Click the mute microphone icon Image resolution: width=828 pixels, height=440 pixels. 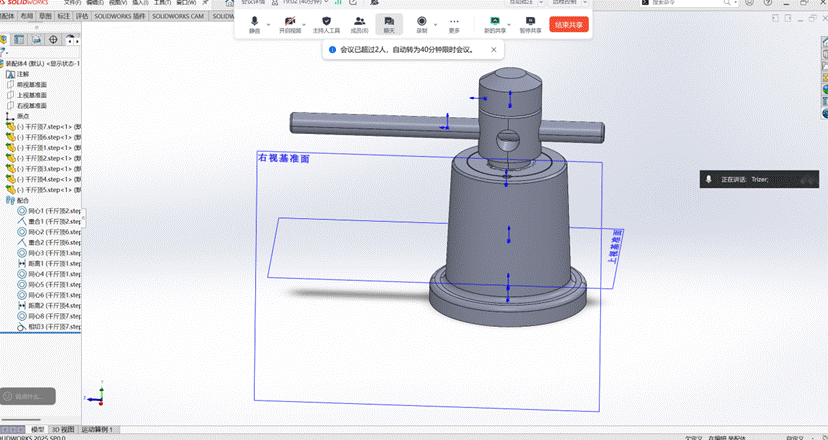point(254,22)
